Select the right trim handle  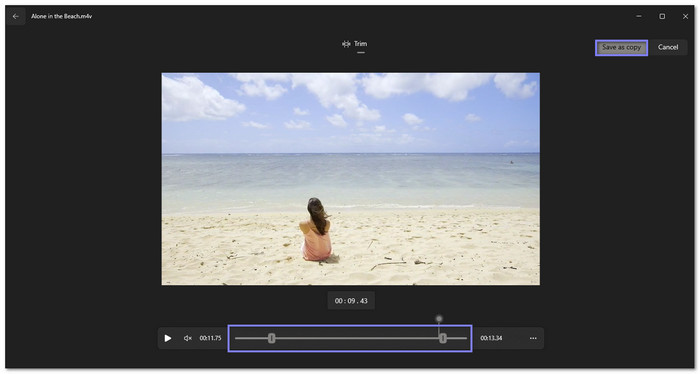(442, 338)
